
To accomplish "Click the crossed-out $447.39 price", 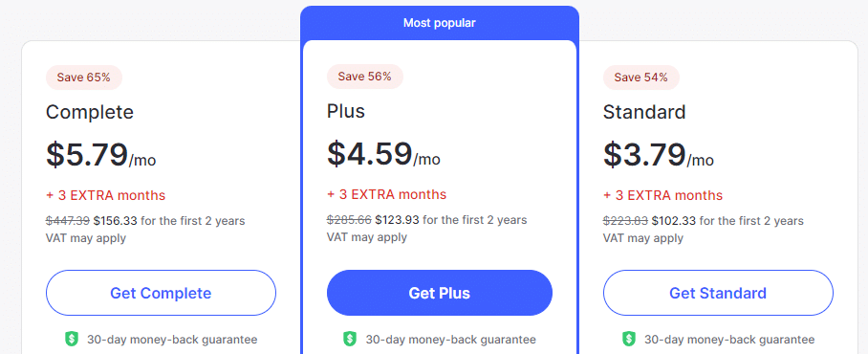I will [x=68, y=221].
